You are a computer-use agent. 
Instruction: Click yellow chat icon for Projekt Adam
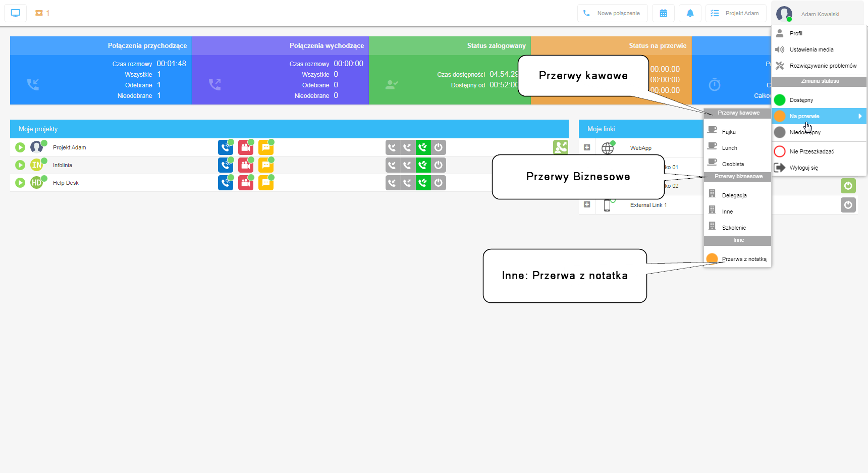click(x=266, y=147)
